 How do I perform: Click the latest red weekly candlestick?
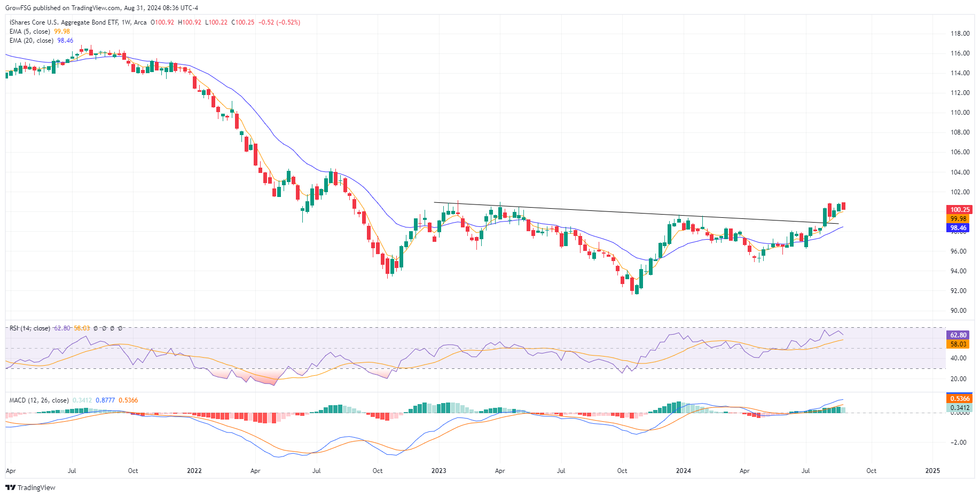click(843, 207)
